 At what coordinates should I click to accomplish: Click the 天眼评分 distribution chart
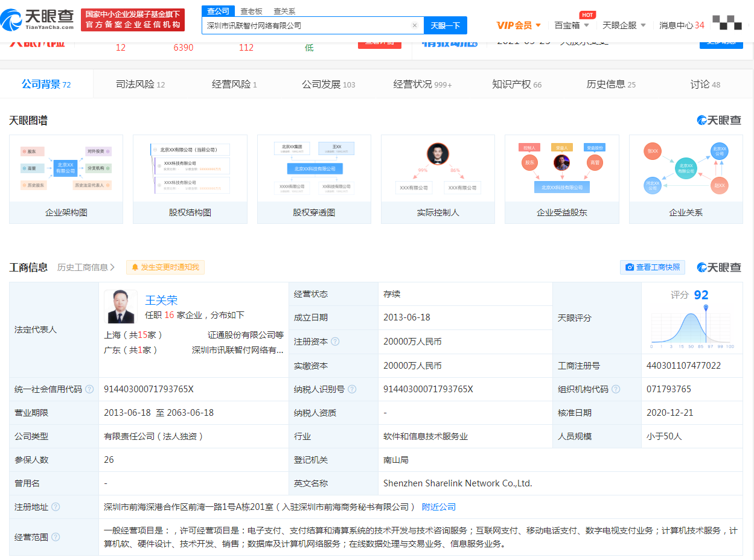(x=692, y=327)
